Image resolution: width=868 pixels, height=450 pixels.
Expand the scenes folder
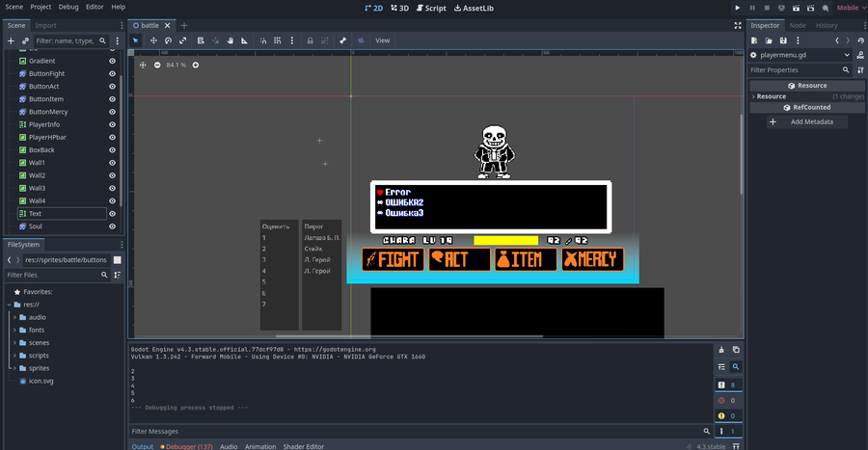coord(14,343)
